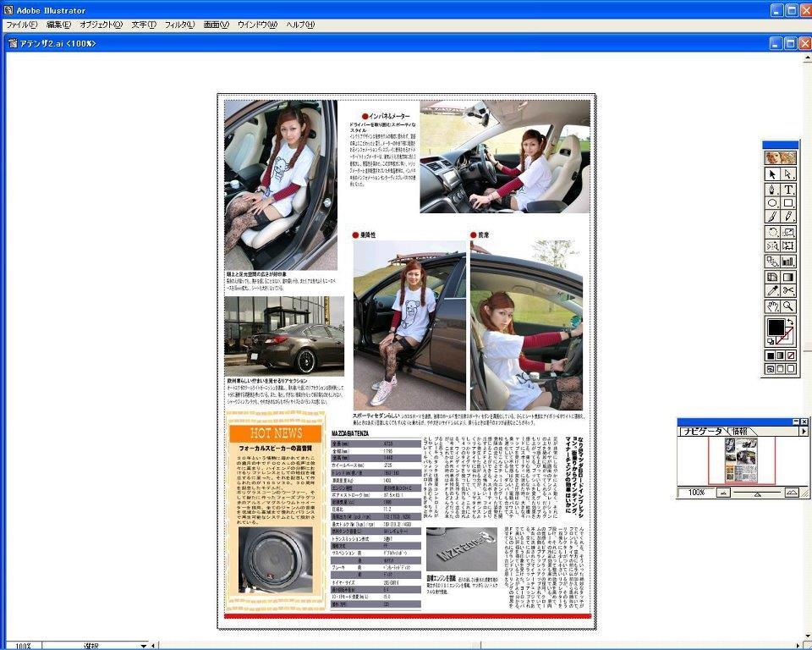Open the 編集(E) menu
812x650 pixels.
coord(58,25)
